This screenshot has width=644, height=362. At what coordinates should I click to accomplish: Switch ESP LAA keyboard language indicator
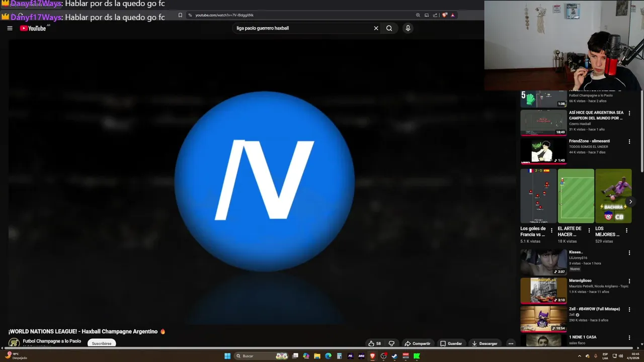pos(605,356)
